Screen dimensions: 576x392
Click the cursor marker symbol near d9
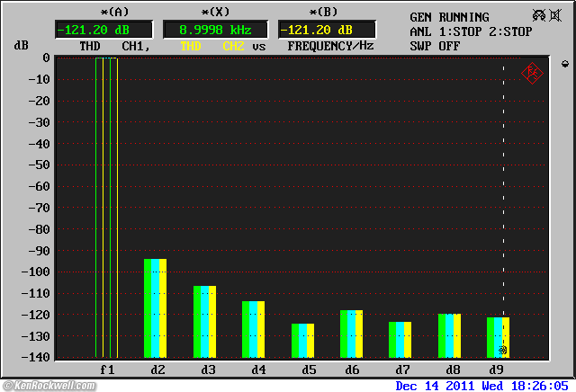503,350
